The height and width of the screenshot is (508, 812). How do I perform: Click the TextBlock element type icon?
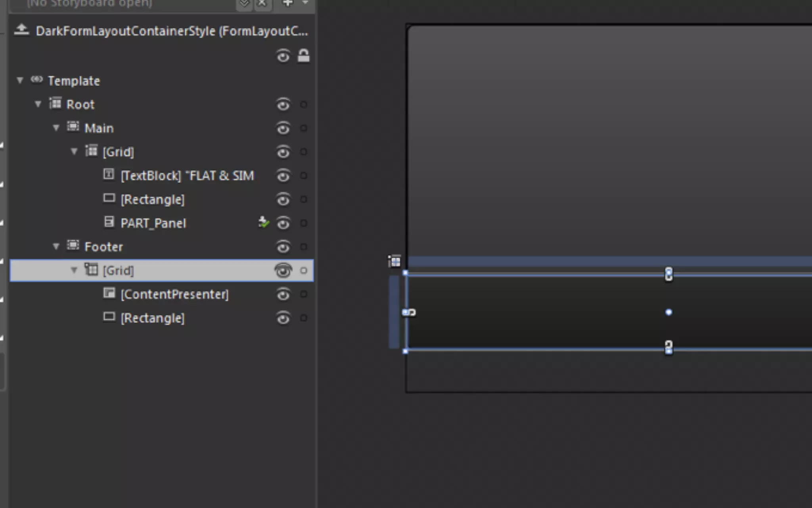point(109,174)
